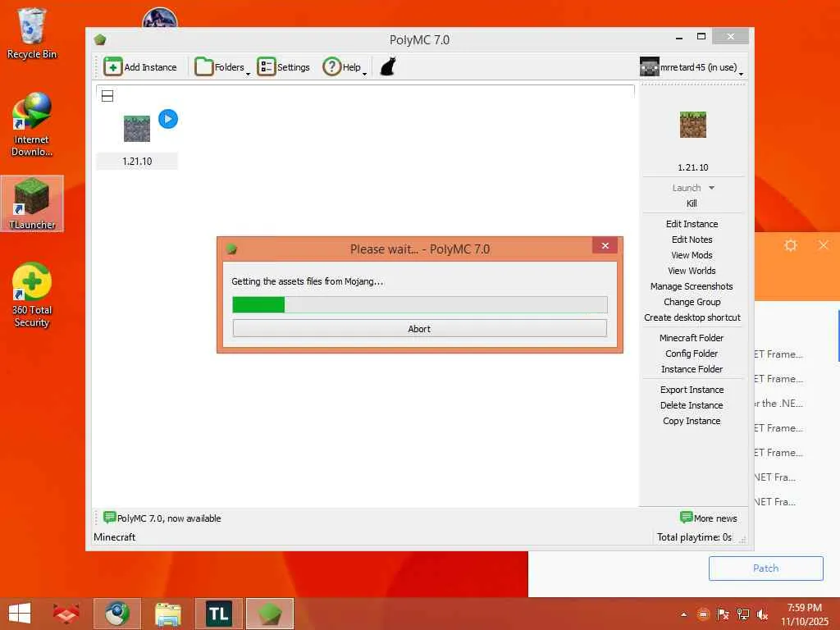
Task: Select the Internet Download Manager desktop icon
Action: coord(32,125)
